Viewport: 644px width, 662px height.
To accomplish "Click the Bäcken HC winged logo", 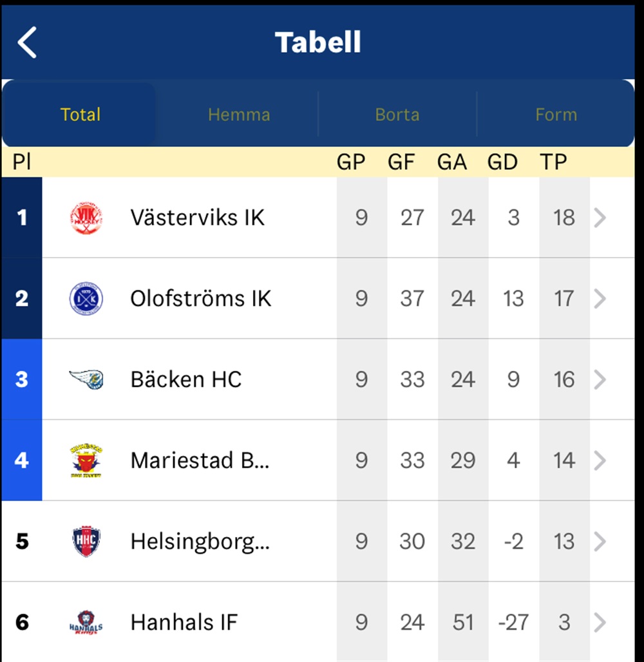I will tap(86, 379).
